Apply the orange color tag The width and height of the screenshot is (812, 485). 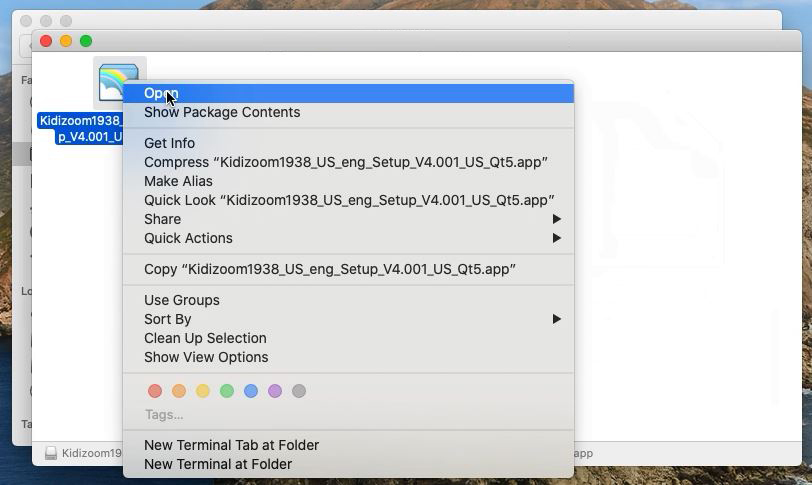(179, 391)
